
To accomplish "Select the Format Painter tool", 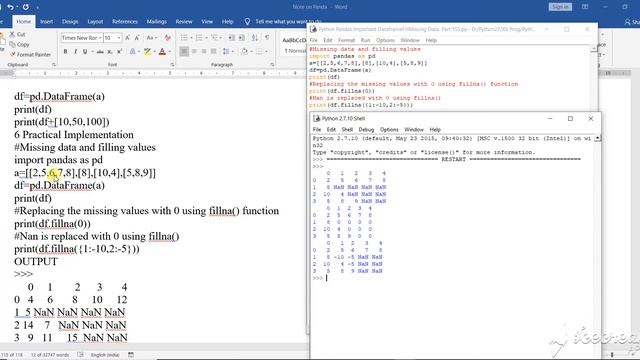I will tap(31, 54).
